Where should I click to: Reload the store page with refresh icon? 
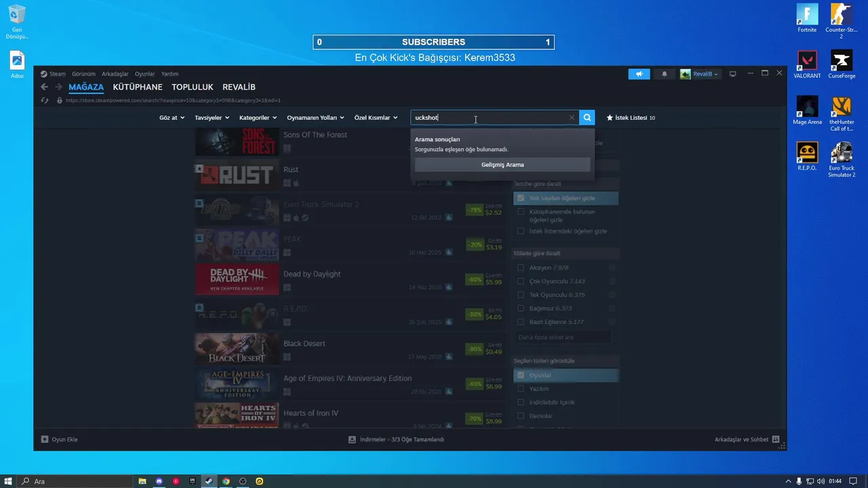coord(45,100)
